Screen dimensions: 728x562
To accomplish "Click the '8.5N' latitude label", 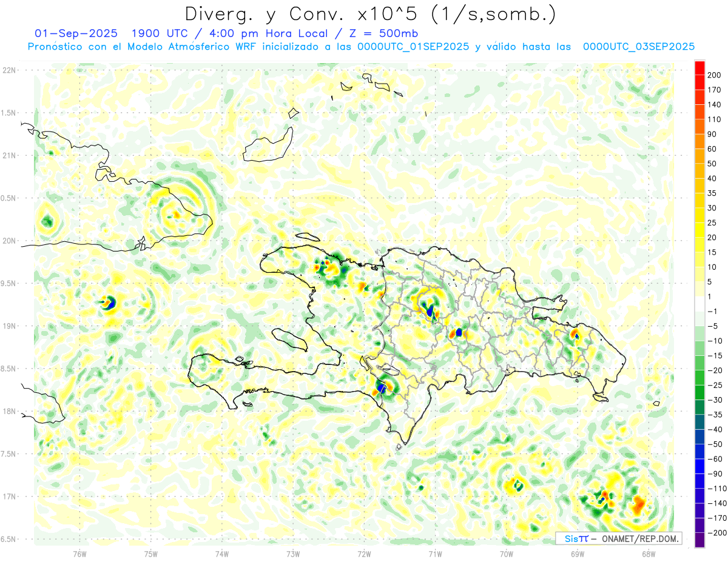I will click(8, 369).
